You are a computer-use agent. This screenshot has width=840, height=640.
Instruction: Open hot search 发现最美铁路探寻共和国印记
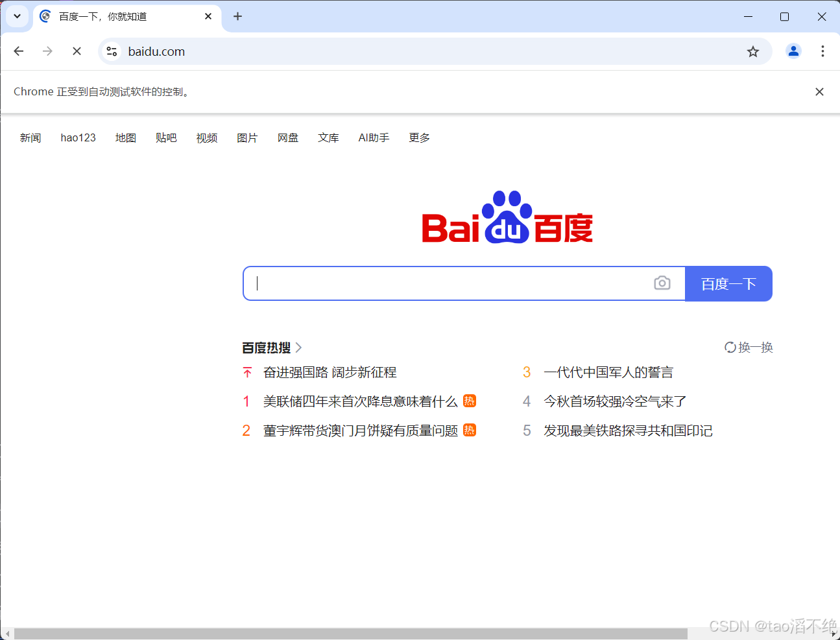click(x=628, y=431)
